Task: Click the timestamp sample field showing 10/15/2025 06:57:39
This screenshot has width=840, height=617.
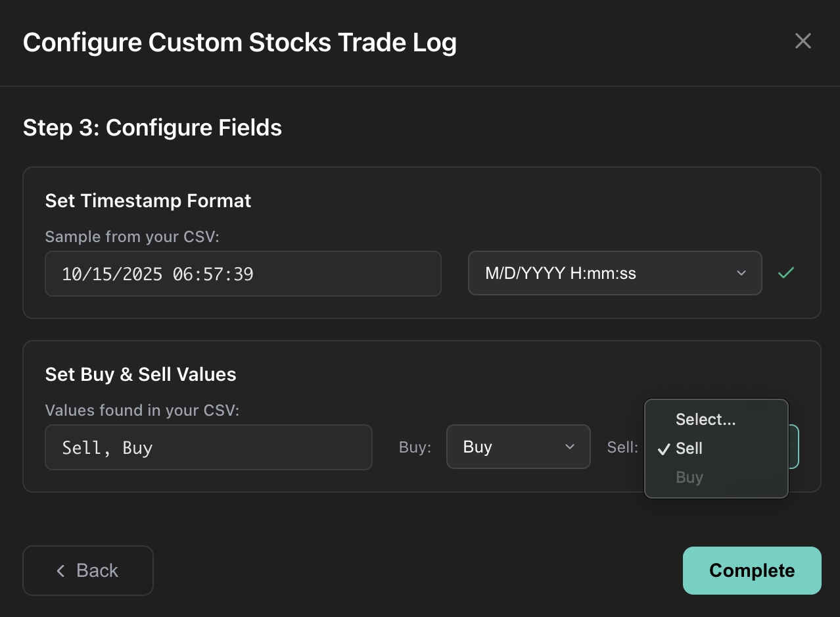Action: point(243,273)
